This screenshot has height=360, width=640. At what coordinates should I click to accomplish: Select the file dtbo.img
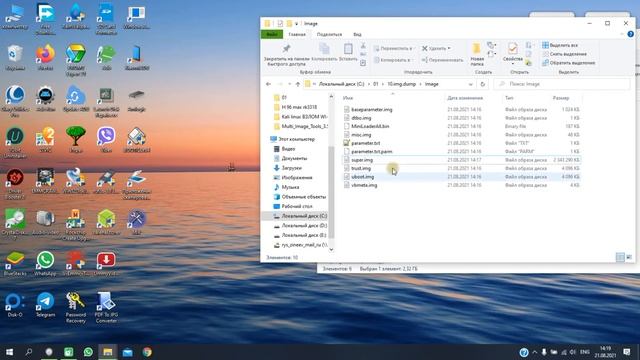[x=361, y=118]
